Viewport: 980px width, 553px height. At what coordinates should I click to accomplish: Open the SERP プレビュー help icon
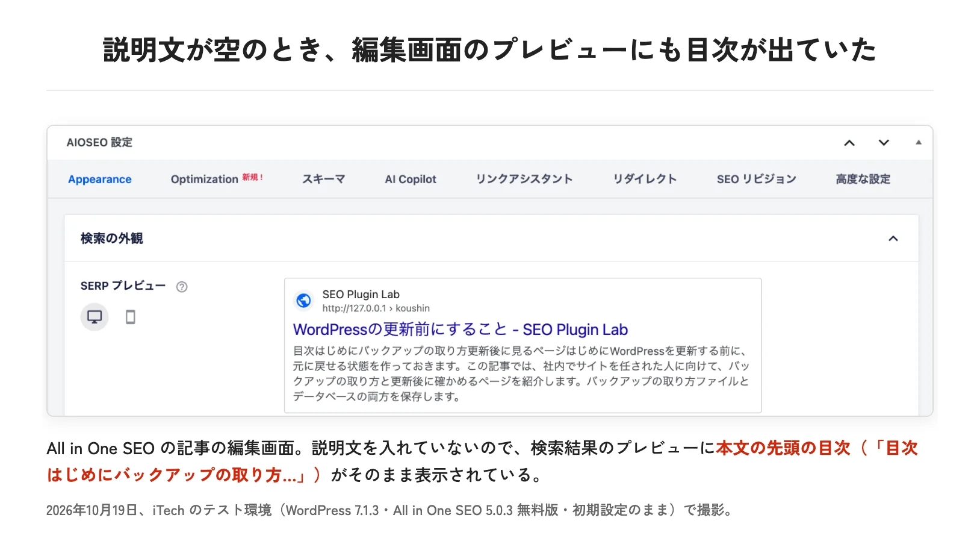pyautogui.click(x=182, y=287)
